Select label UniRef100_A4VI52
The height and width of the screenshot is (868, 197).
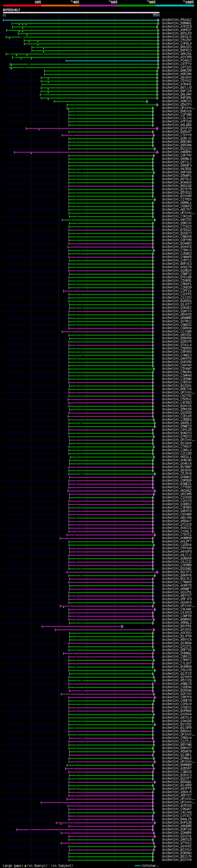(177, 220)
